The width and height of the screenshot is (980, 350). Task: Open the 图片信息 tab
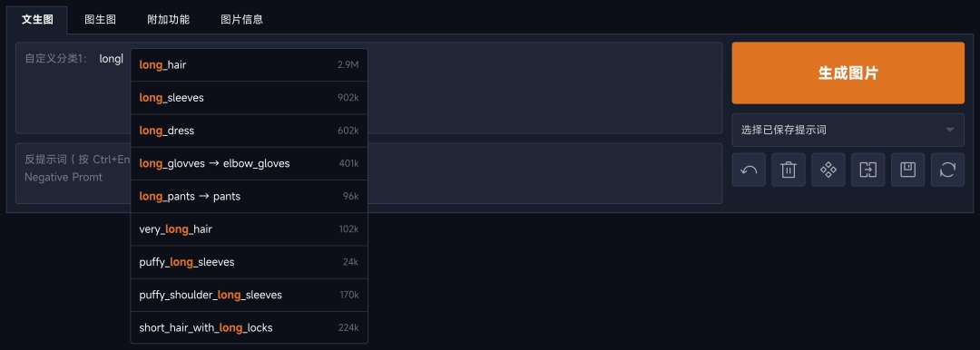click(242, 19)
